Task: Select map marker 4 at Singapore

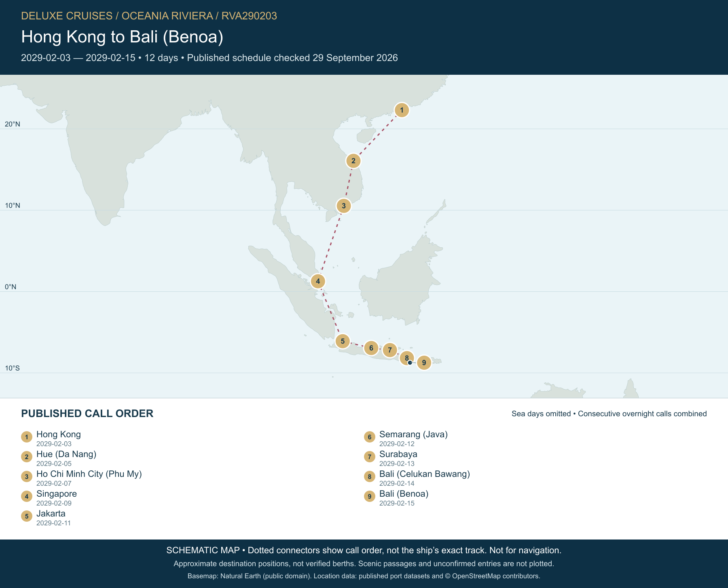Action: 318,281
